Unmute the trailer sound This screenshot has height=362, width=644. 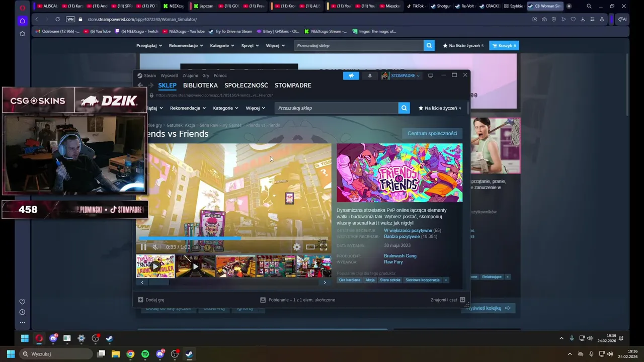point(156,247)
